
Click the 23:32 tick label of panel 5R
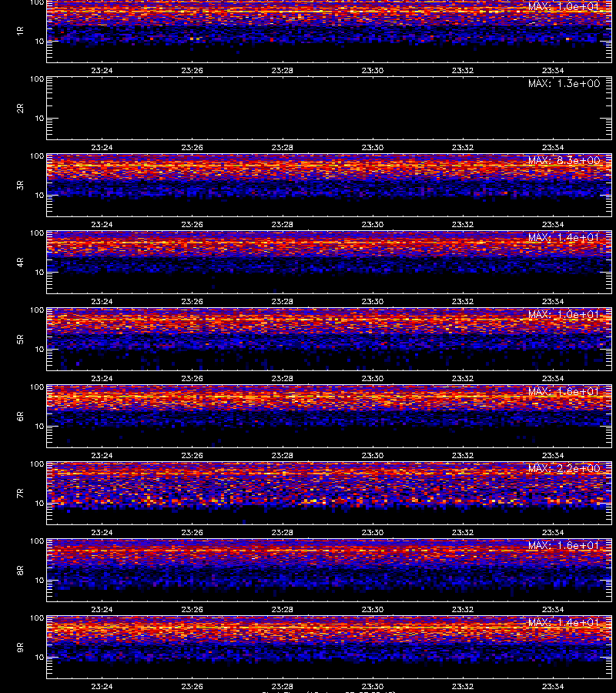tap(463, 378)
